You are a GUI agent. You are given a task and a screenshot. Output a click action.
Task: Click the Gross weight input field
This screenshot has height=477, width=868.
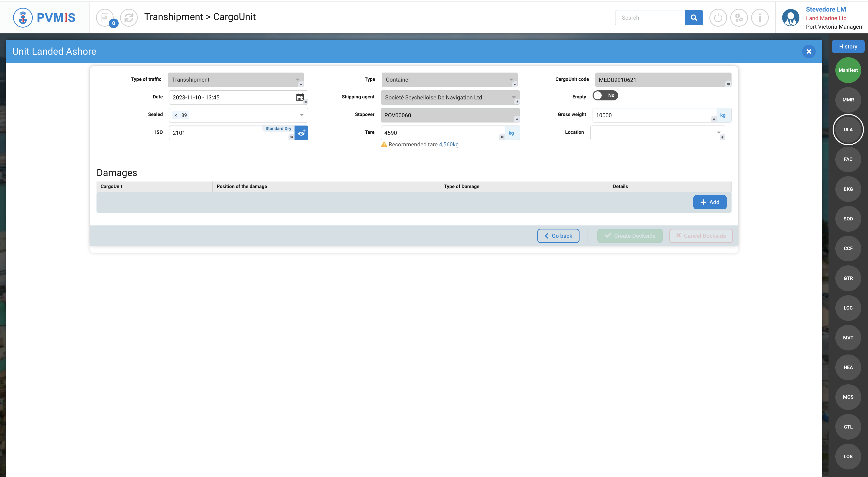click(x=652, y=115)
